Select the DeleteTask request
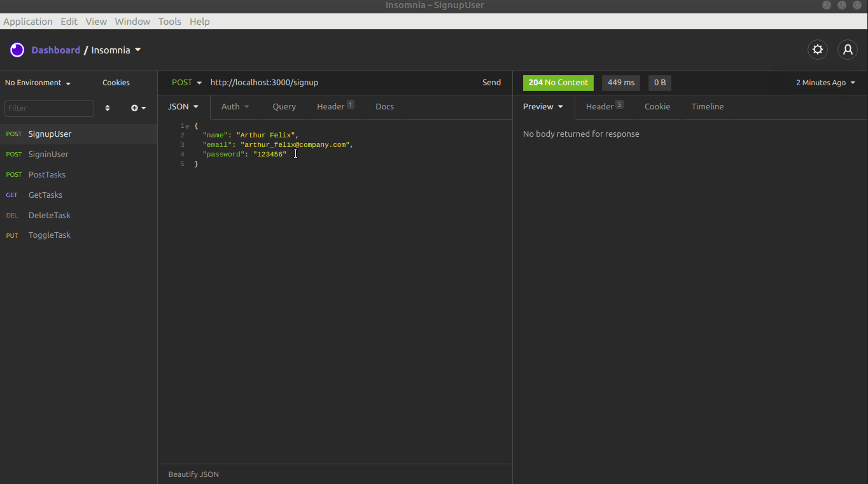 (x=78, y=216)
